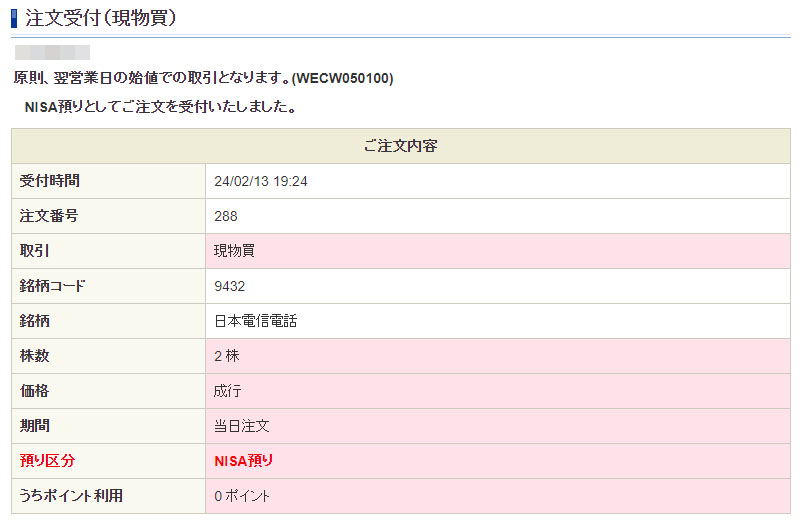This screenshot has width=801, height=526.
Task: Click the blue marker beside 注文受付 heading
Action: [x=15, y=17]
